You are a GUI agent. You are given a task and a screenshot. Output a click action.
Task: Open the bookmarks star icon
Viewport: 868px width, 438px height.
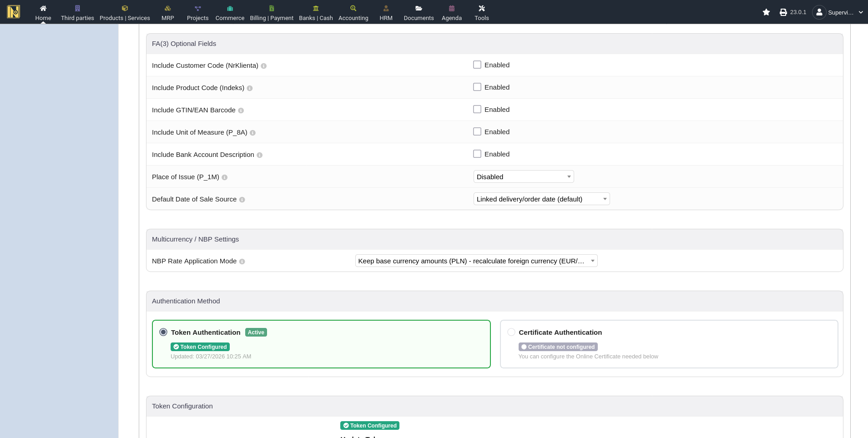pos(766,12)
